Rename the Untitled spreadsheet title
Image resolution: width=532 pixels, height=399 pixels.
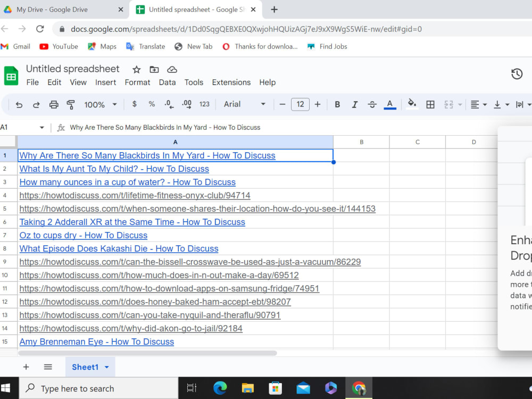click(72, 69)
